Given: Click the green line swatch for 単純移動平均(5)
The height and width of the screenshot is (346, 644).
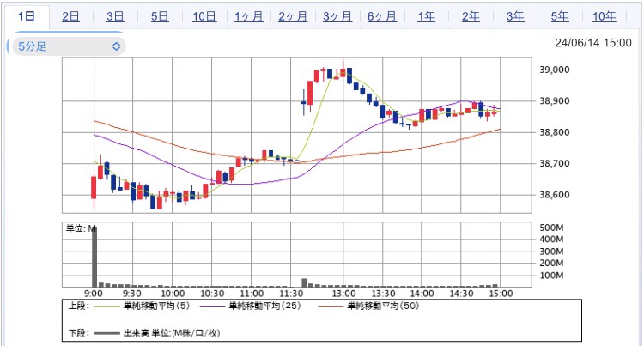Looking at the screenshot, I should tap(107, 307).
